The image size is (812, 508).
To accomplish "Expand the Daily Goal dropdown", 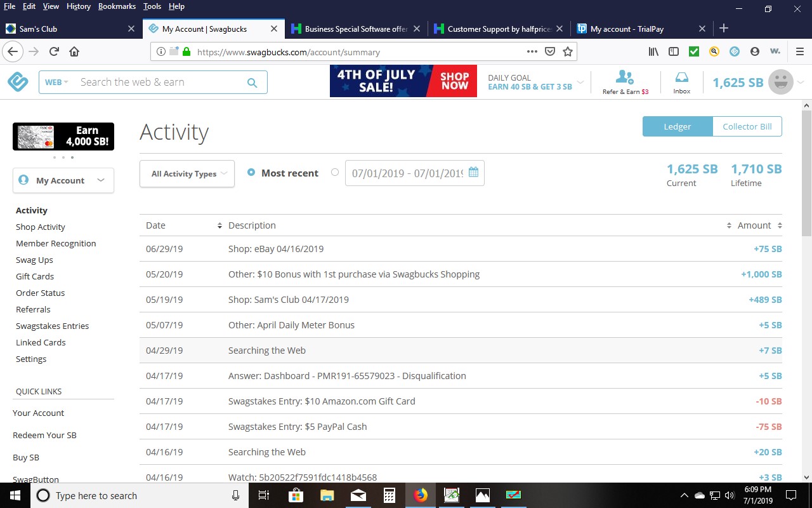I will coord(580,82).
